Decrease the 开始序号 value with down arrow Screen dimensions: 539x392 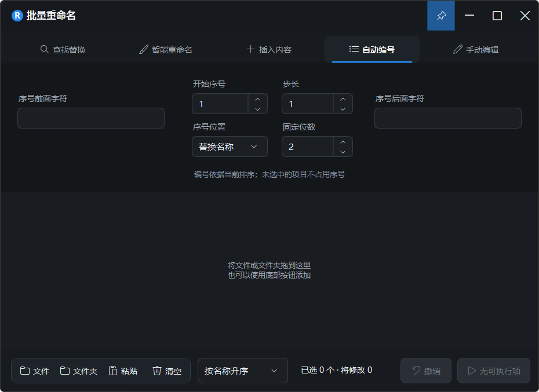click(257, 109)
